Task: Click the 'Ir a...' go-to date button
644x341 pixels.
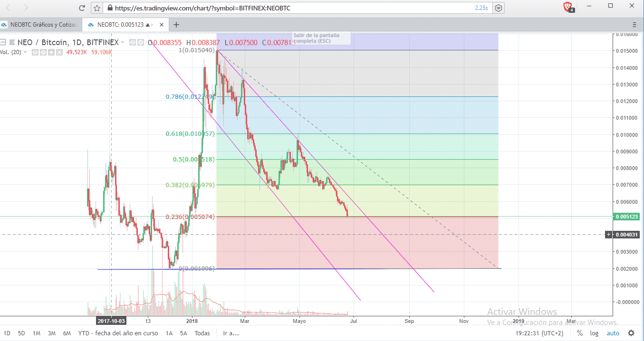Action: point(231,333)
